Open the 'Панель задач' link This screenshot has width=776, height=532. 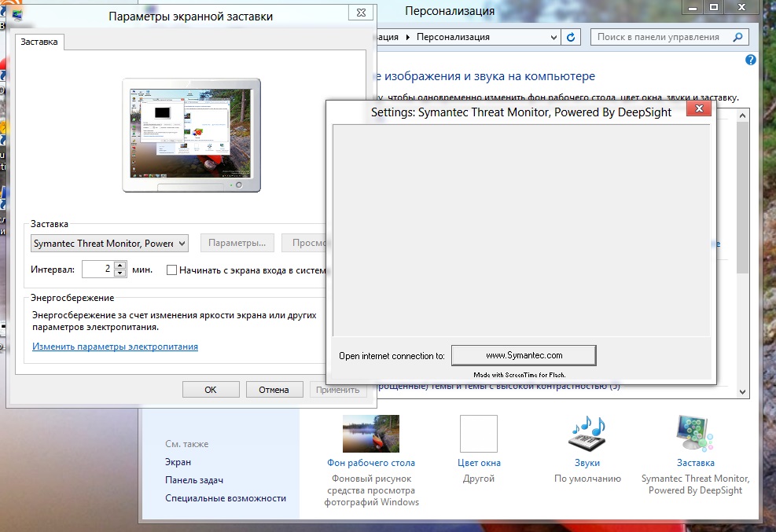194,480
